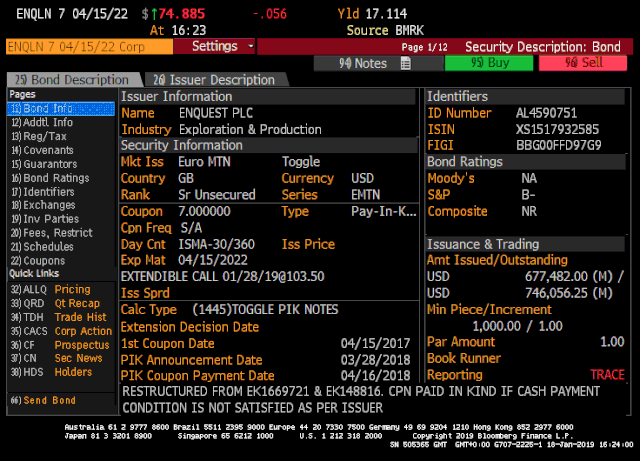Click the Page 1/12 indicator
This screenshot has height=461, width=640.
(424, 47)
